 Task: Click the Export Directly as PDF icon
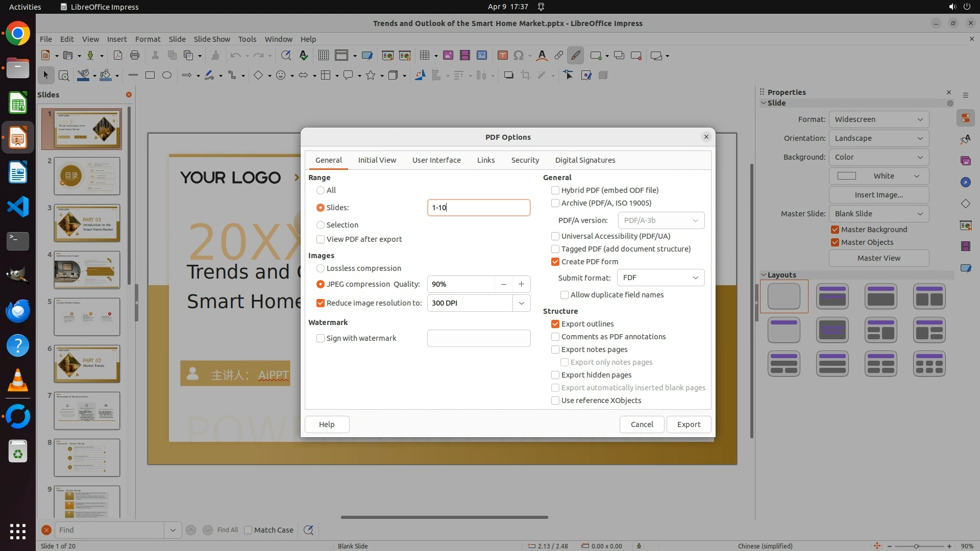[x=118, y=56]
